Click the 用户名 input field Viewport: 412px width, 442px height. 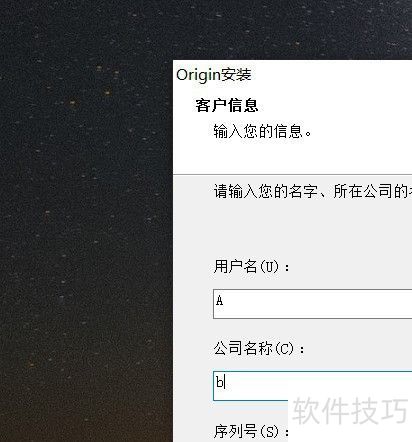[313, 304]
